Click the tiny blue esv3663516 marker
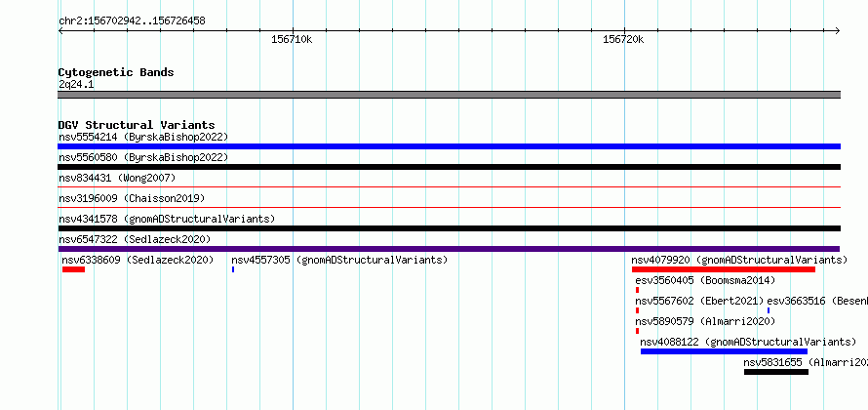The image size is (868, 410). pyautogui.click(x=769, y=310)
